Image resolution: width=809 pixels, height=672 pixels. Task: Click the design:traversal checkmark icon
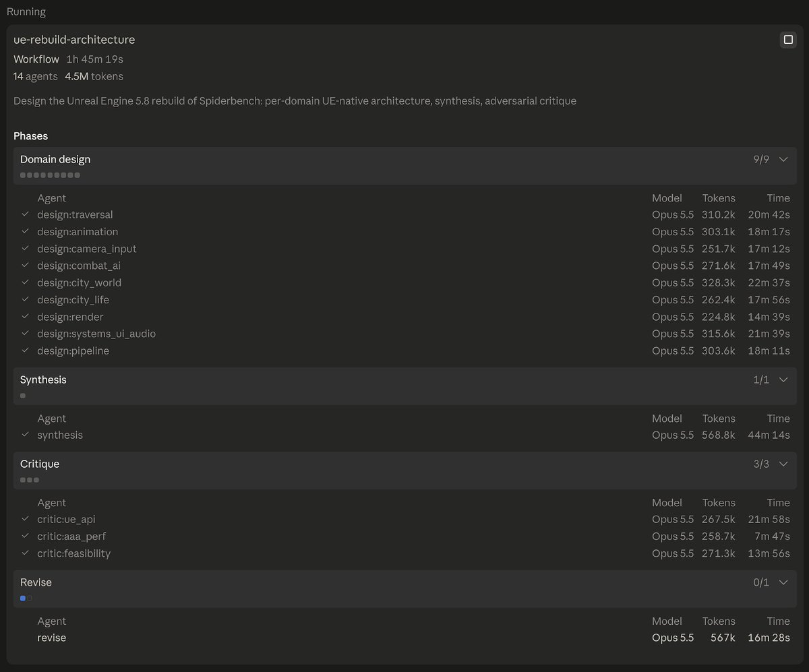click(x=25, y=214)
